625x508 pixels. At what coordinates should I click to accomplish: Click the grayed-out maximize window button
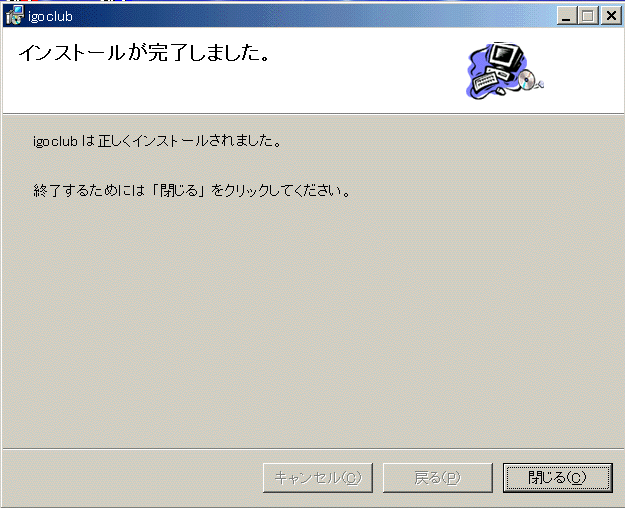(588, 16)
